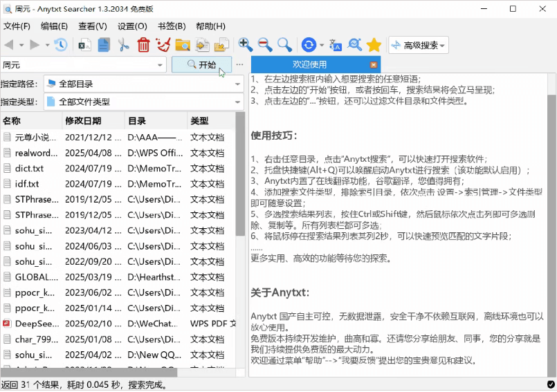The width and height of the screenshot is (557, 392).
Task: Select the 元尊小说 result row
Action: point(118,137)
